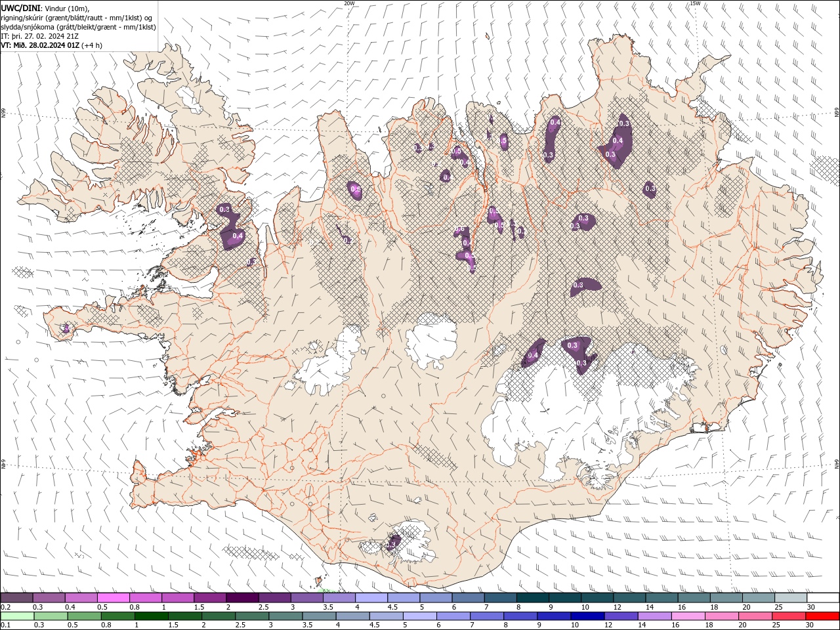Click the '64N' latitude label on right edge
The image size is (840, 630).
point(837,463)
